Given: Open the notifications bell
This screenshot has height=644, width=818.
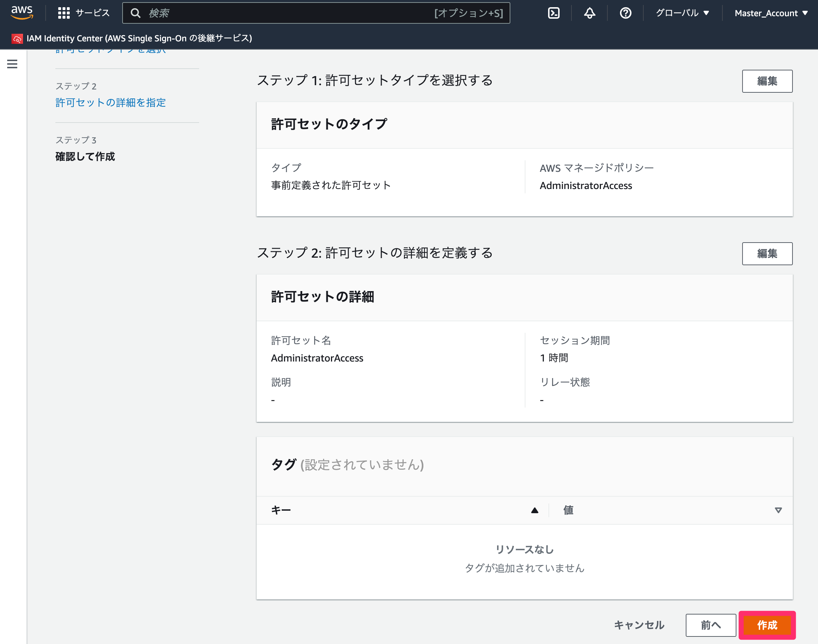Looking at the screenshot, I should click(589, 13).
